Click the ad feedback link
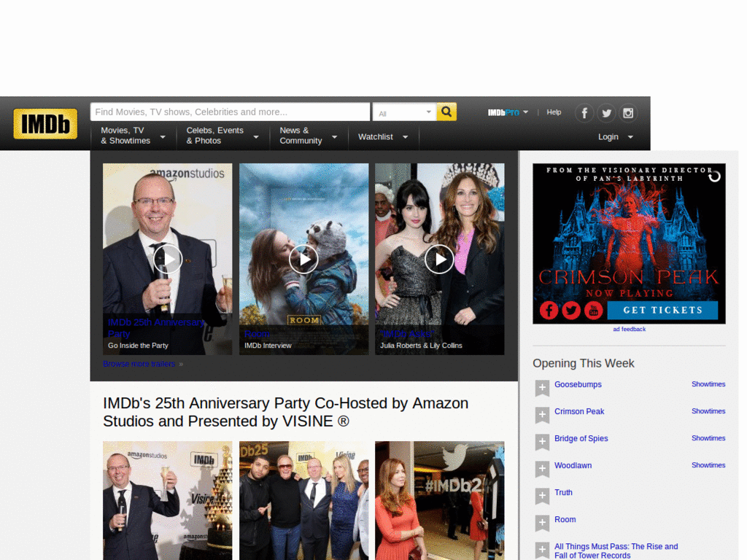This screenshot has height=560, width=747. click(629, 329)
